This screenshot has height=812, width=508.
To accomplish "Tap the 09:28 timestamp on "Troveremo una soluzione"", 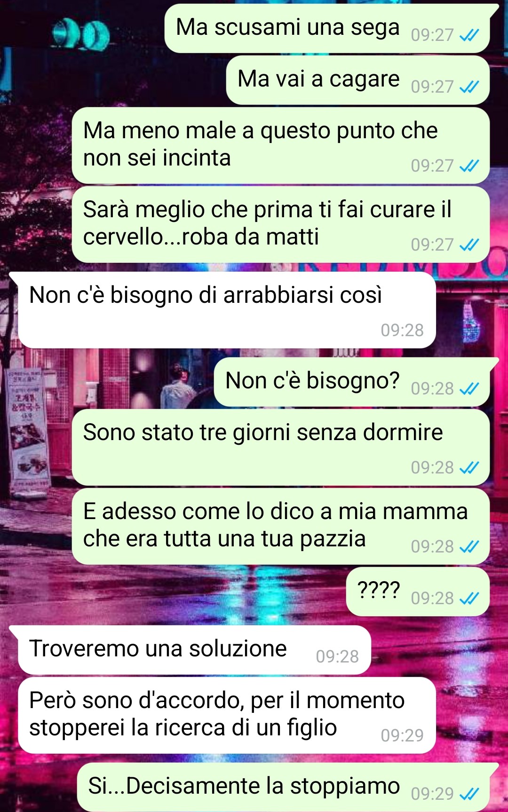I will click(x=337, y=656).
